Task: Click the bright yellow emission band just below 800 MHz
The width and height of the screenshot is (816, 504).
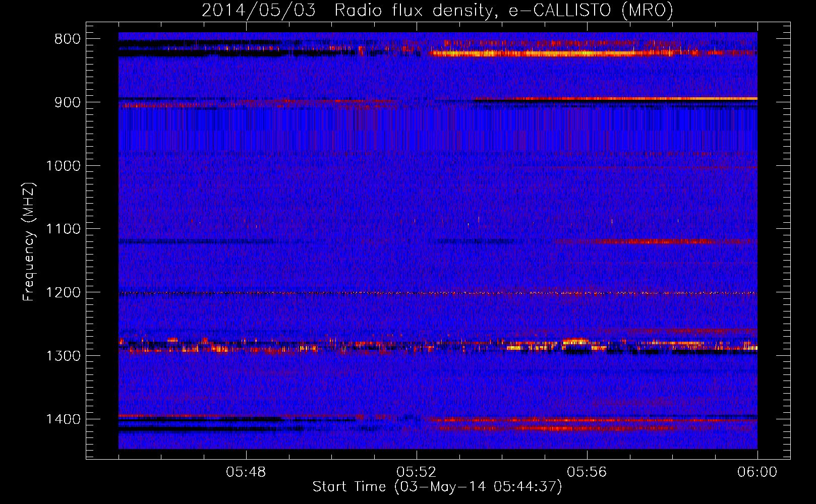Action: [x=555, y=53]
